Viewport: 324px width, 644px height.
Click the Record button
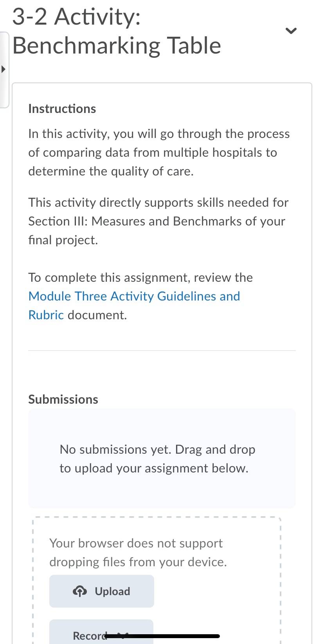[101, 631]
